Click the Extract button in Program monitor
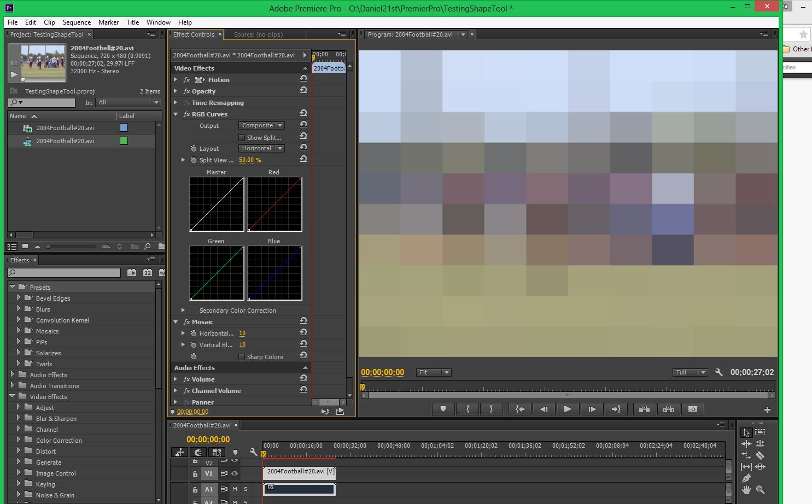The image size is (812, 504). [x=668, y=409]
